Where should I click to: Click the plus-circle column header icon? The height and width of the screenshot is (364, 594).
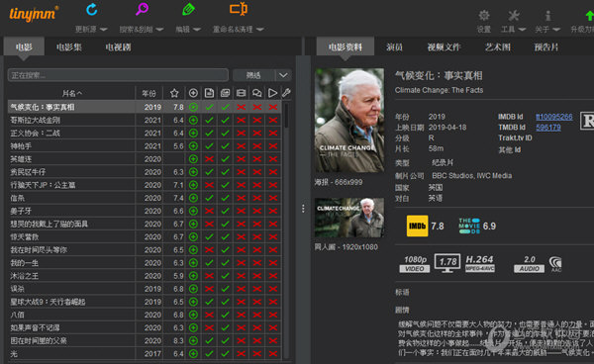pyautogui.click(x=193, y=93)
